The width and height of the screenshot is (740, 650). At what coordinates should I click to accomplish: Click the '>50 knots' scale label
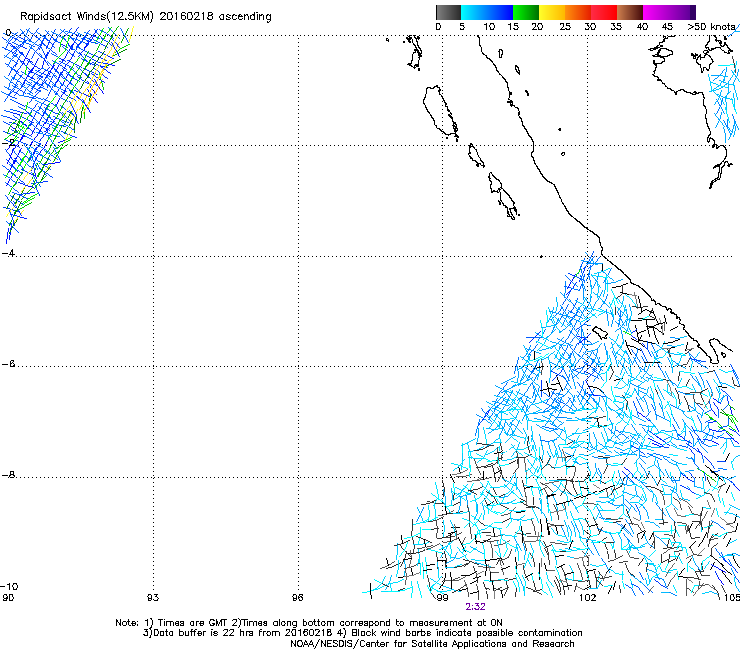(x=712, y=27)
